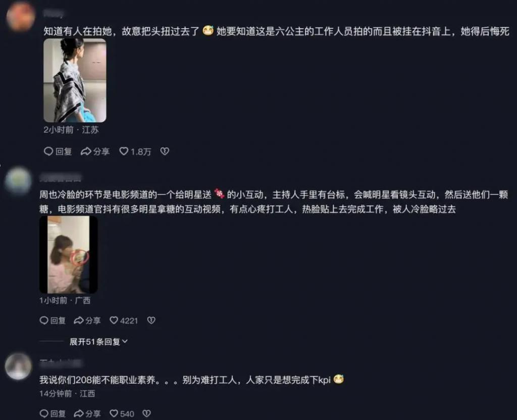Expand 展开51条回复 replies

pos(98,342)
